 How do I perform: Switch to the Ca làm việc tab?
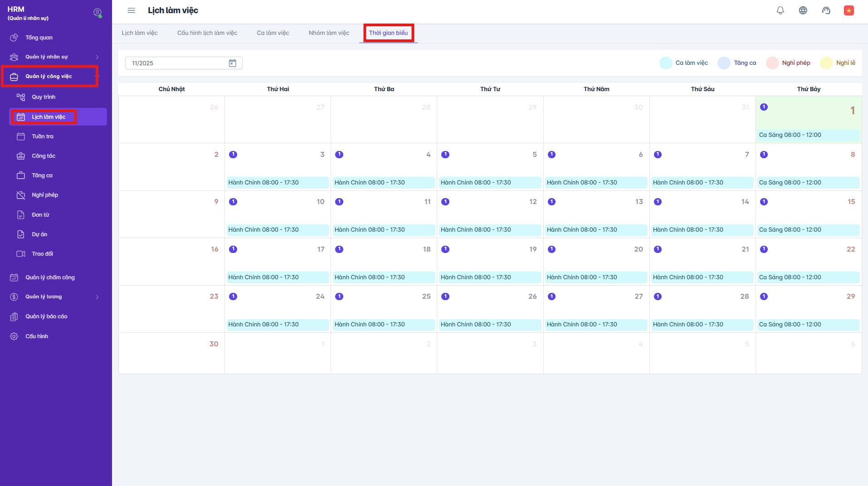(x=273, y=33)
